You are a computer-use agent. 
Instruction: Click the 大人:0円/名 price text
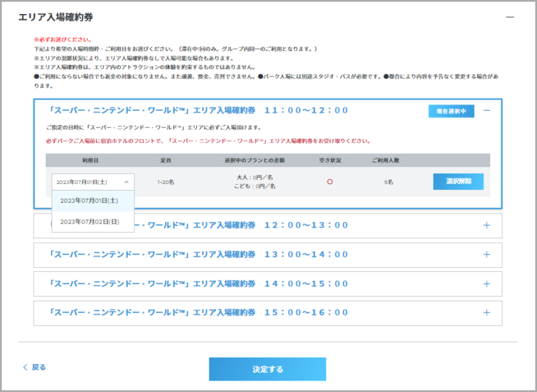pyautogui.click(x=255, y=177)
